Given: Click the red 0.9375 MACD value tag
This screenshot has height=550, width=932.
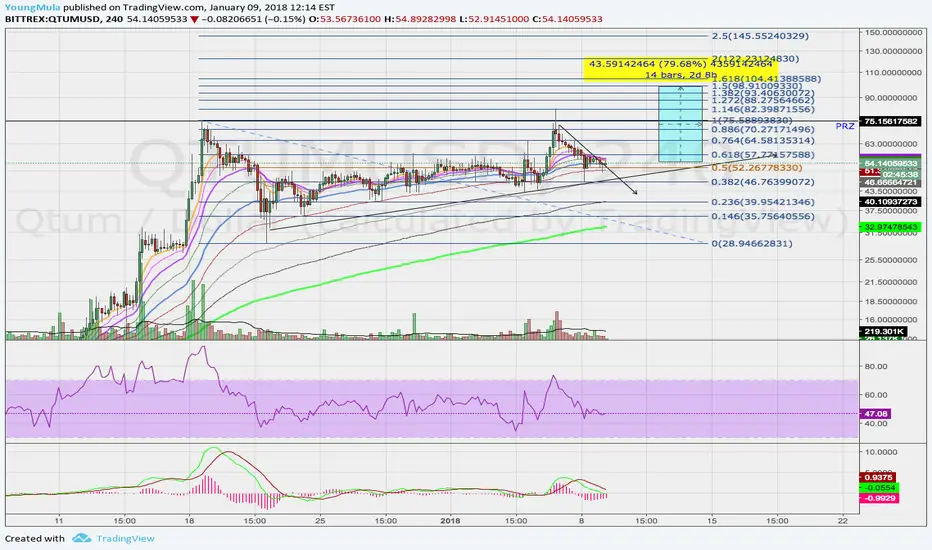Looking at the screenshot, I should tap(877, 477).
